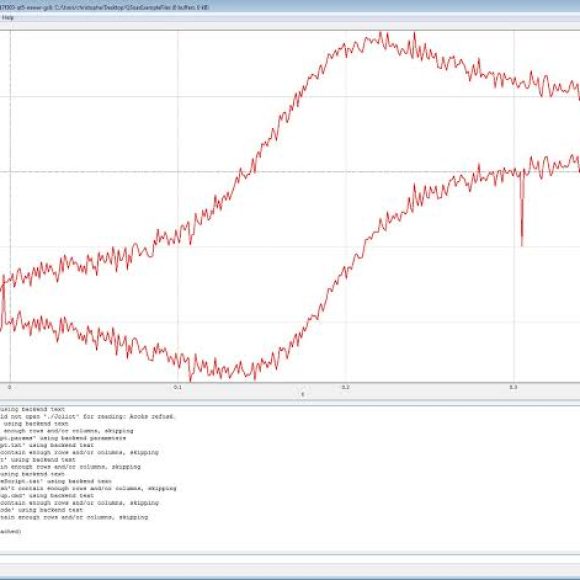Select the x-axis label 0.1
Viewport: 580px width, 580px height.
[178, 387]
